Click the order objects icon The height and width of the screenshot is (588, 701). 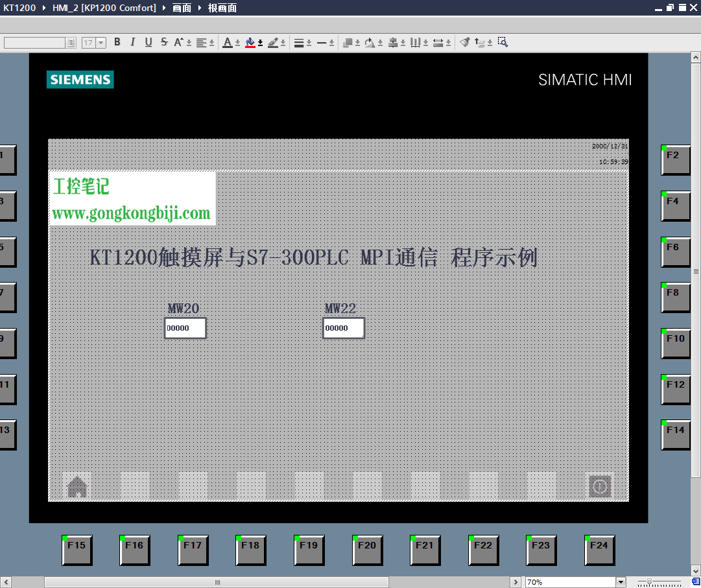coord(348,42)
